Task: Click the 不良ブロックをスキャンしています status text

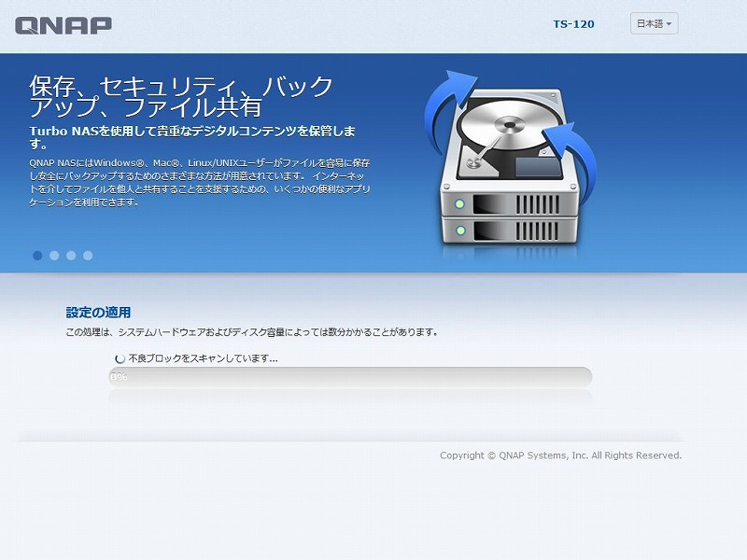Action: (x=204, y=358)
